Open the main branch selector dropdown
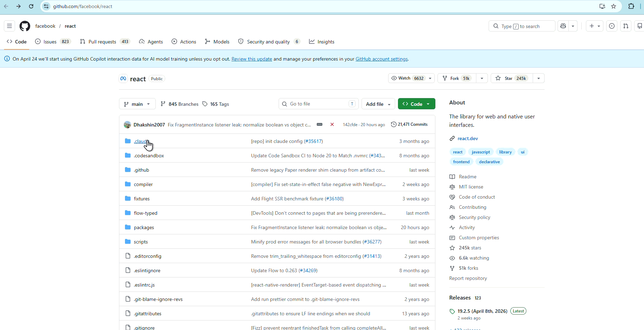The height and width of the screenshot is (330, 644). (137, 104)
